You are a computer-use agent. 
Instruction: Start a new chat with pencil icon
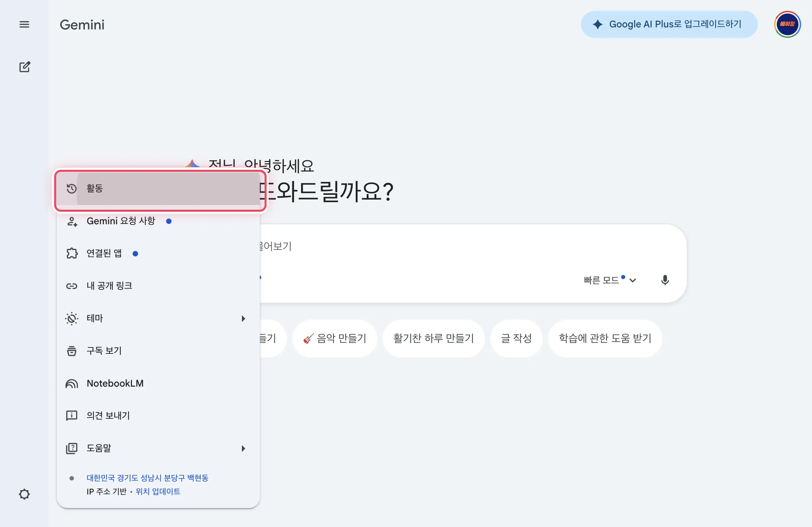[25, 67]
